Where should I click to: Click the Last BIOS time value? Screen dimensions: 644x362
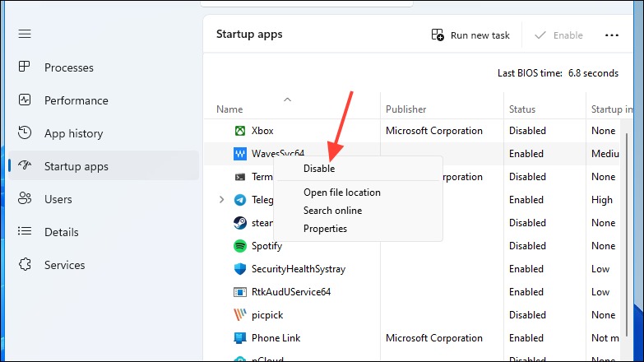tap(593, 73)
